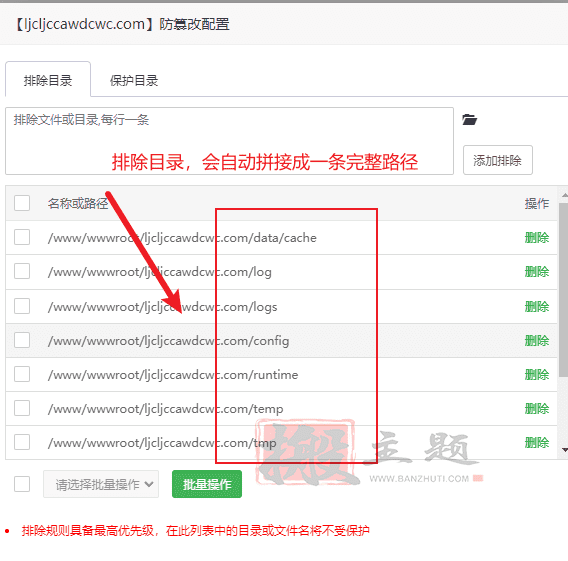Check the box for data/cache row

22,237
